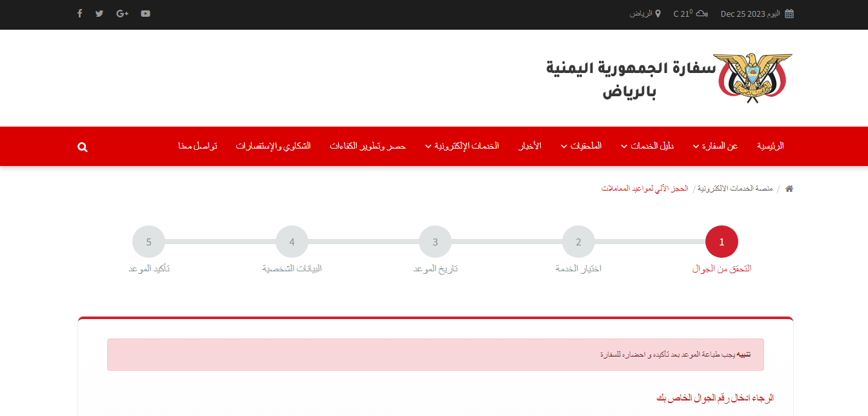Viewport: 868px width, 416px height.
Task: Open the embassy Facebook page icon
Action: 79,14
